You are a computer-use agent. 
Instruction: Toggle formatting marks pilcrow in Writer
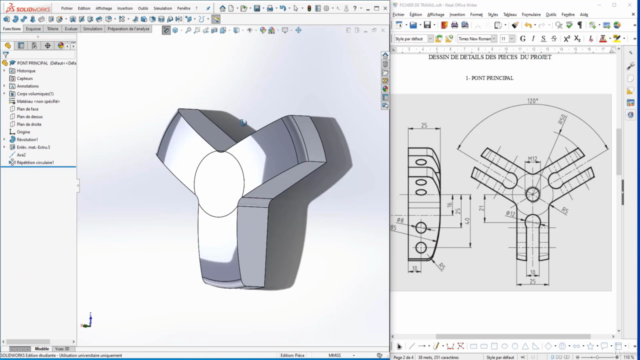pyautogui.click(x=580, y=25)
